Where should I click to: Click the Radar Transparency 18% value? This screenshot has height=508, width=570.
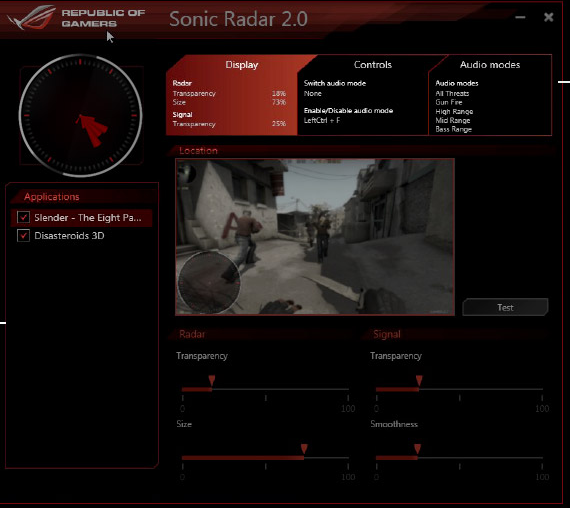click(x=279, y=93)
